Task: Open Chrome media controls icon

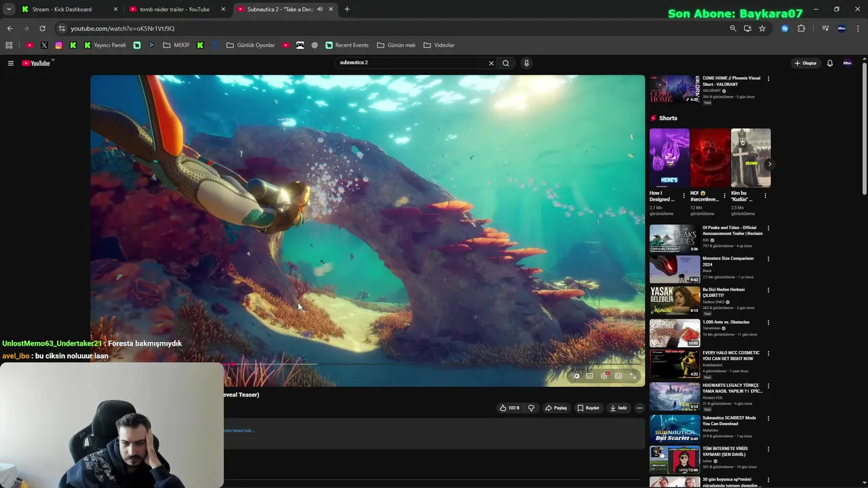Action: tap(825, 28)
